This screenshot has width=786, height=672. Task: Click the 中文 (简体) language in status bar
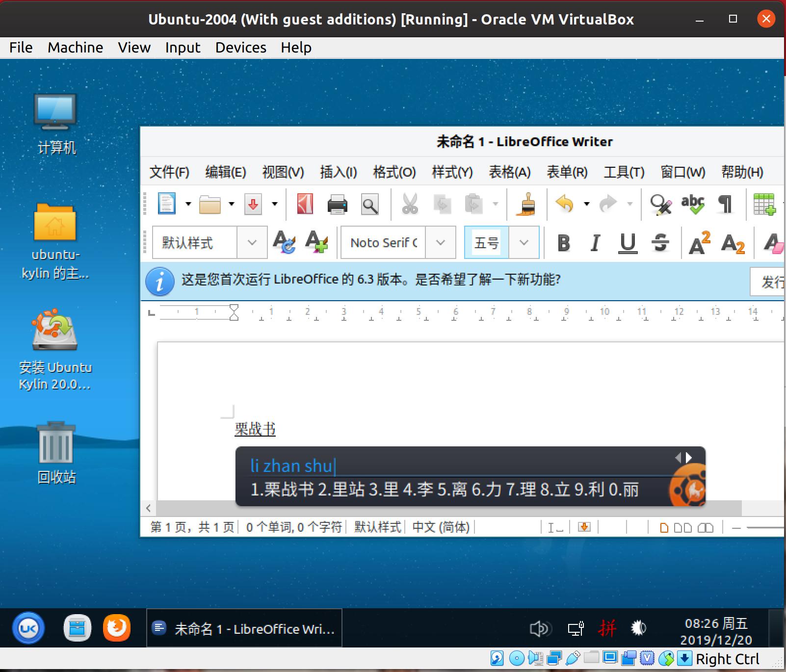(x=441, y=527)
